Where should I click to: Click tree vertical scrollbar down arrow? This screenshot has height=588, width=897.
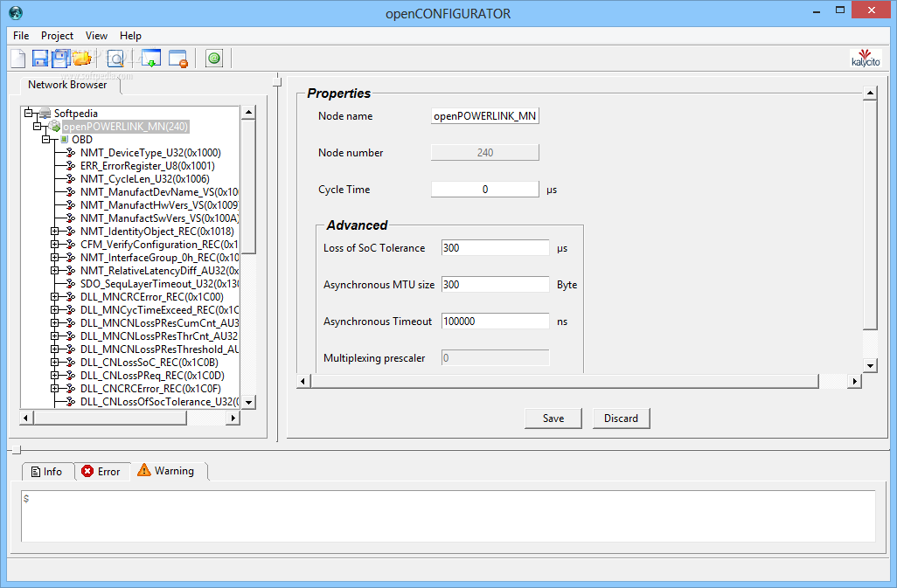[x=248, y=402]
